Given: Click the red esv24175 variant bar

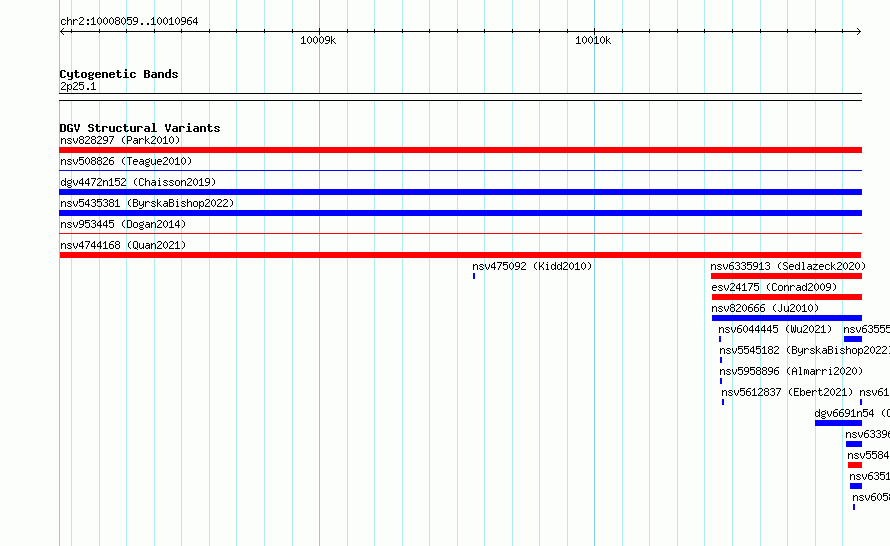Looking at the screenshot, I should pos(787,297).
